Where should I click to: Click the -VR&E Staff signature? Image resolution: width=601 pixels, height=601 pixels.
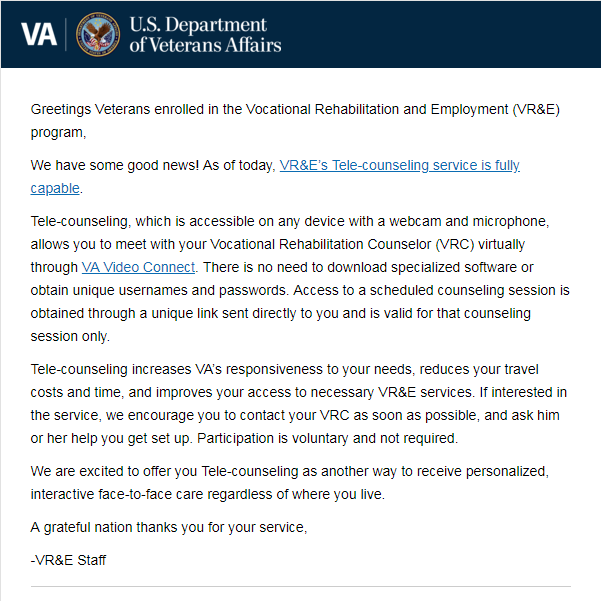(68, 560)
